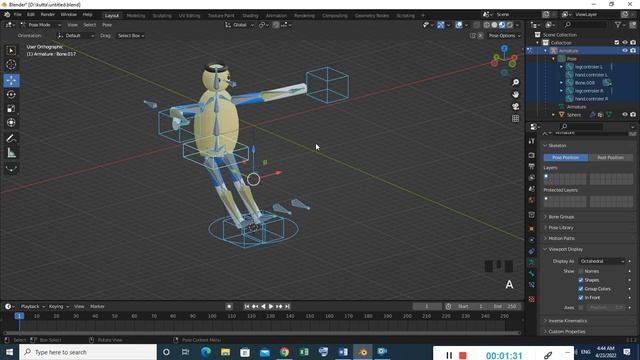The image size is (640, 360).
Task: Click frame 100 on the timeline
Action: (x=212, y=316)
